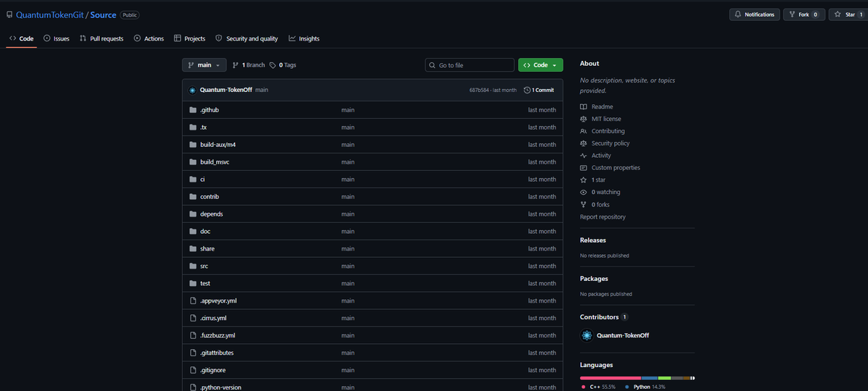Open the .python-version file name
The image size is (868, 391).
coord(221,387)
